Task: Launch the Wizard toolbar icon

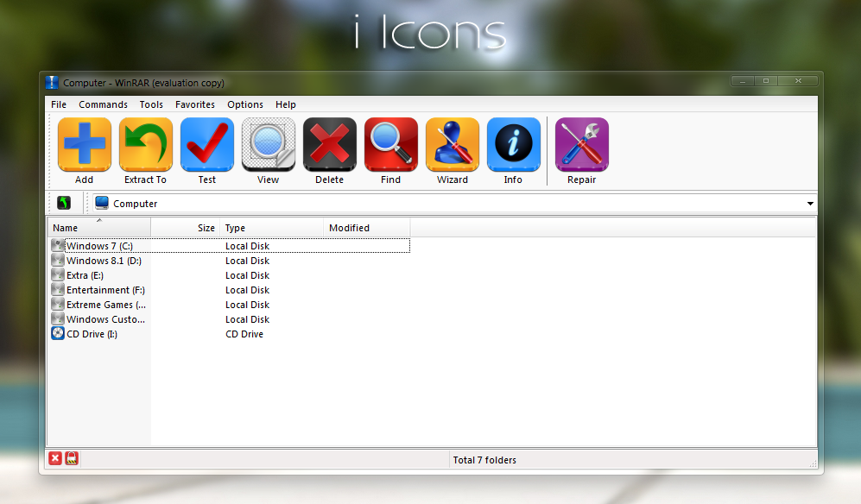Action: (453, 144)
